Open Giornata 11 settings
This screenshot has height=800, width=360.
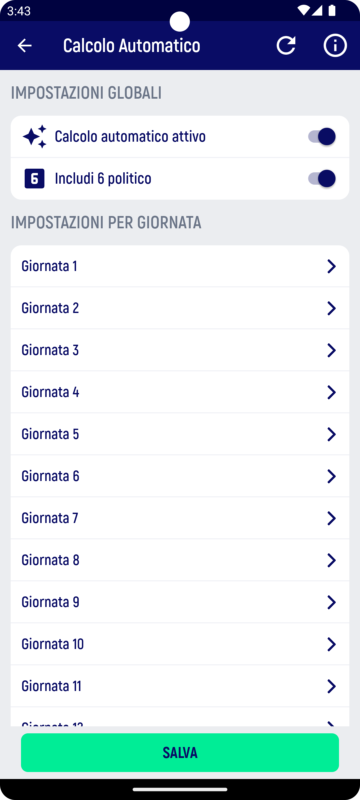pos(180,686)
